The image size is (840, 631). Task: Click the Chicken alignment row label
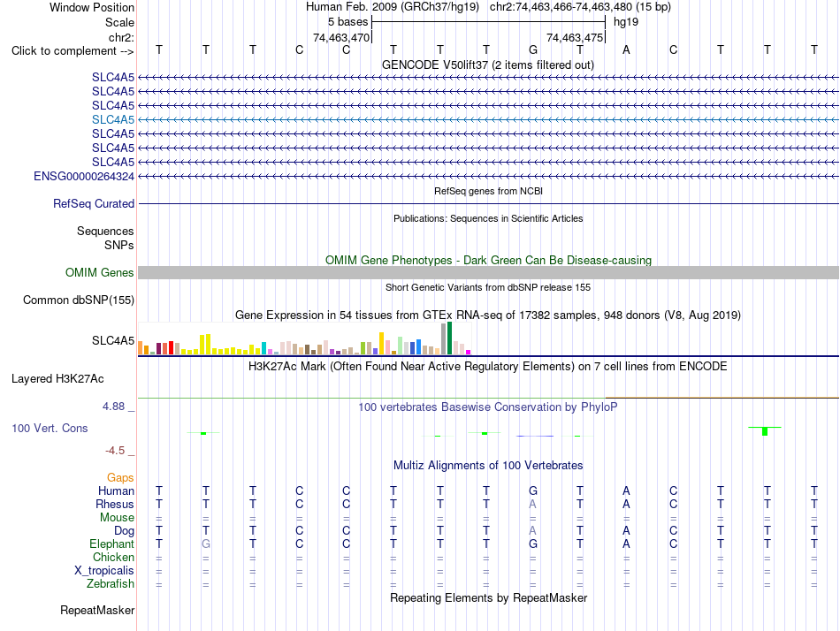113,557
